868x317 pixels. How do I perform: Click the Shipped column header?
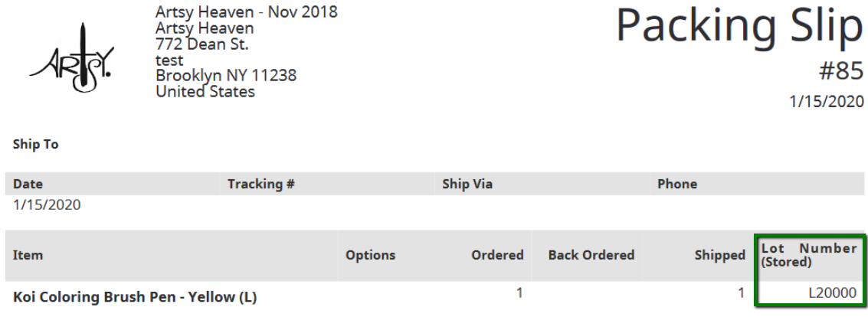tap(720, 255)
